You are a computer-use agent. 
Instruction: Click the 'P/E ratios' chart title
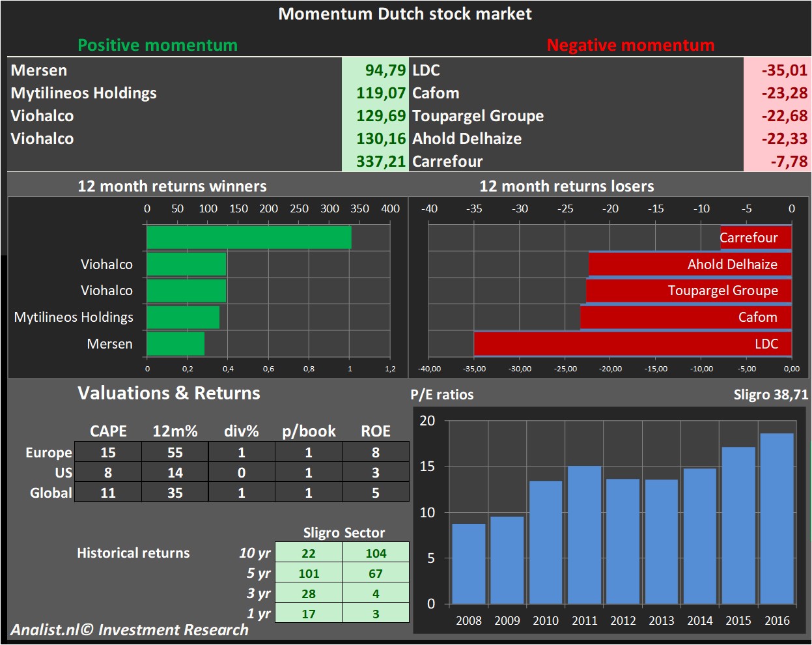442,395
